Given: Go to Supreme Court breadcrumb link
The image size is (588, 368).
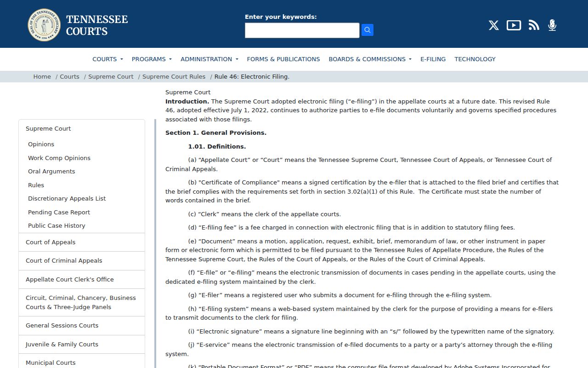Looking at the screenshot, I should pos(111,77).
